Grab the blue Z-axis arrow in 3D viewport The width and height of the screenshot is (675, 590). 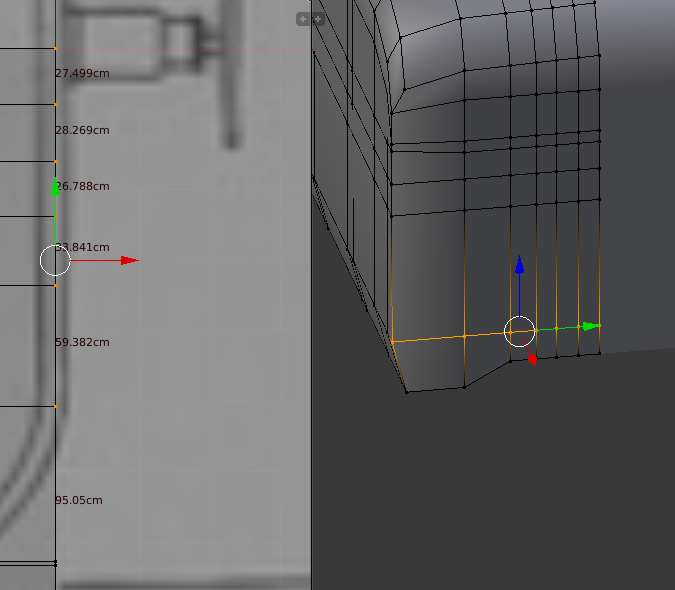(520, 265)
